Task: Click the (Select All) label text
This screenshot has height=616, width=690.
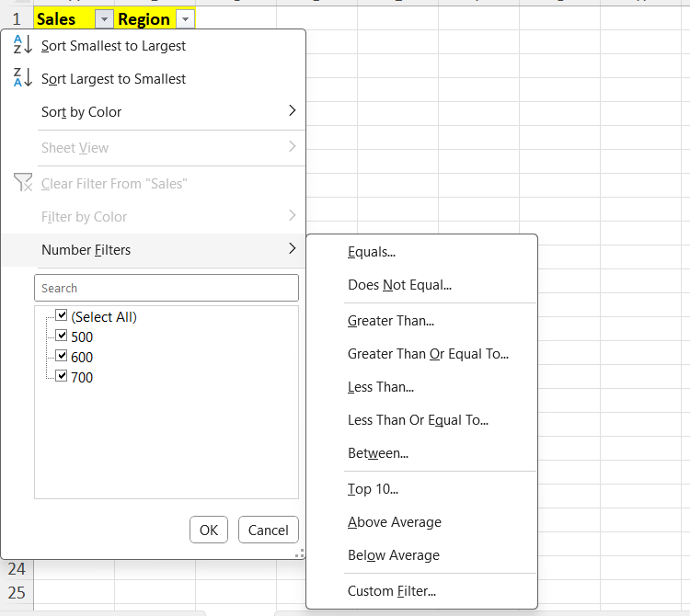Action: pos(104,317)
